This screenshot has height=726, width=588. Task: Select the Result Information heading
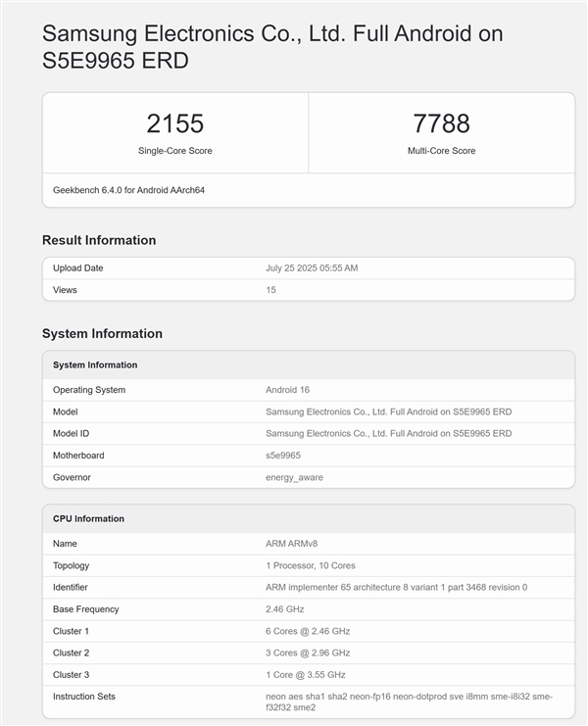click(x=99, y=240)
